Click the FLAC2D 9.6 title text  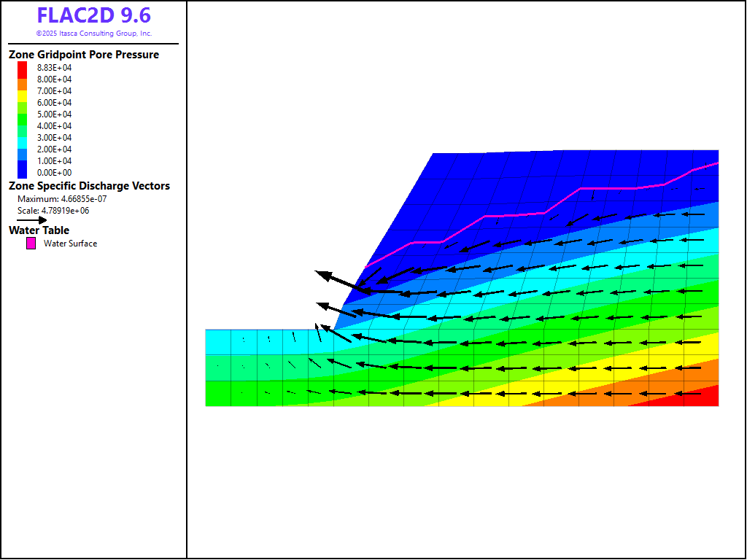point(94,16)
